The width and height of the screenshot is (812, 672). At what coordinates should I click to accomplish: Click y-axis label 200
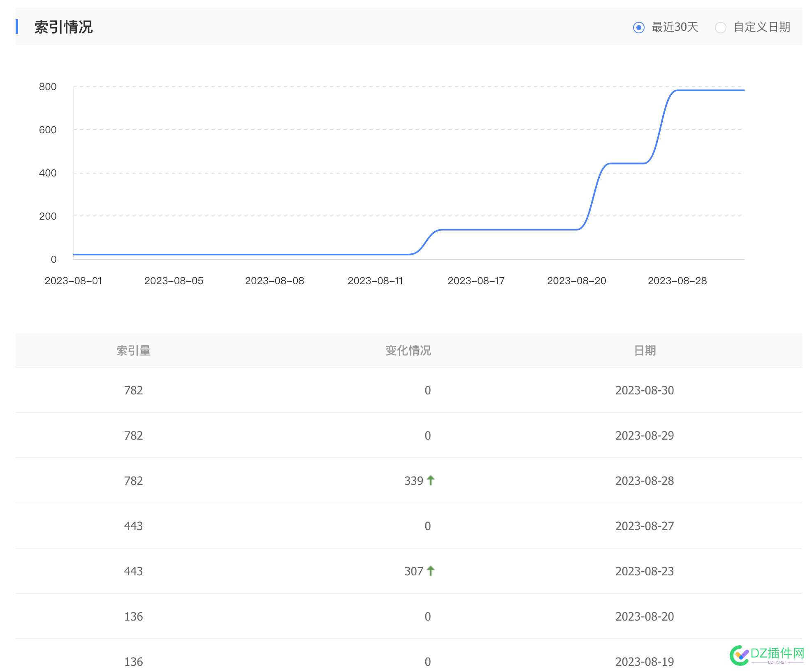[x=48, y=216]
